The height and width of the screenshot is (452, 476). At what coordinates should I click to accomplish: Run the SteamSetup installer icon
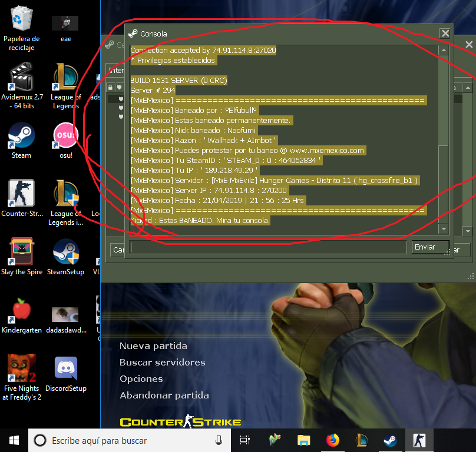tap(65, 257)
